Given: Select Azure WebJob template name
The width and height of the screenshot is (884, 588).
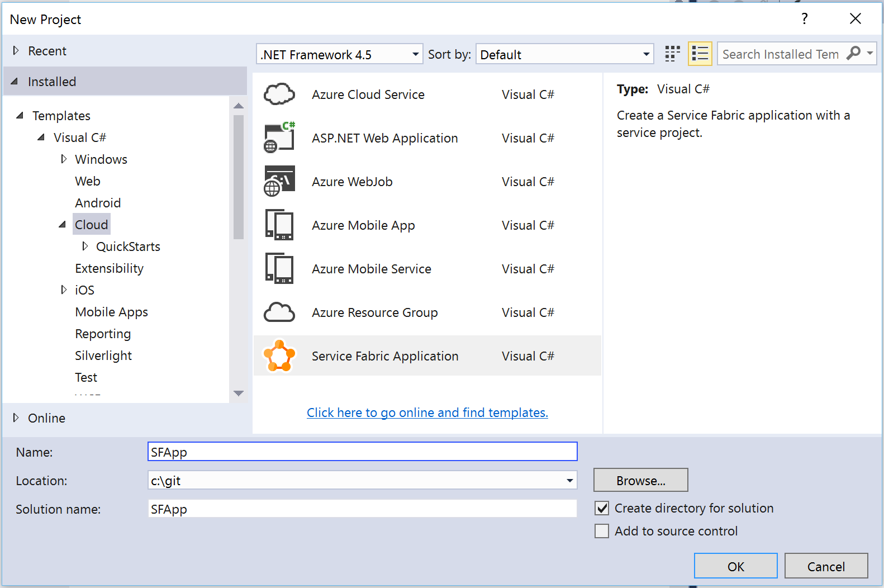Looking at the screenshot, I should point(352,182).
